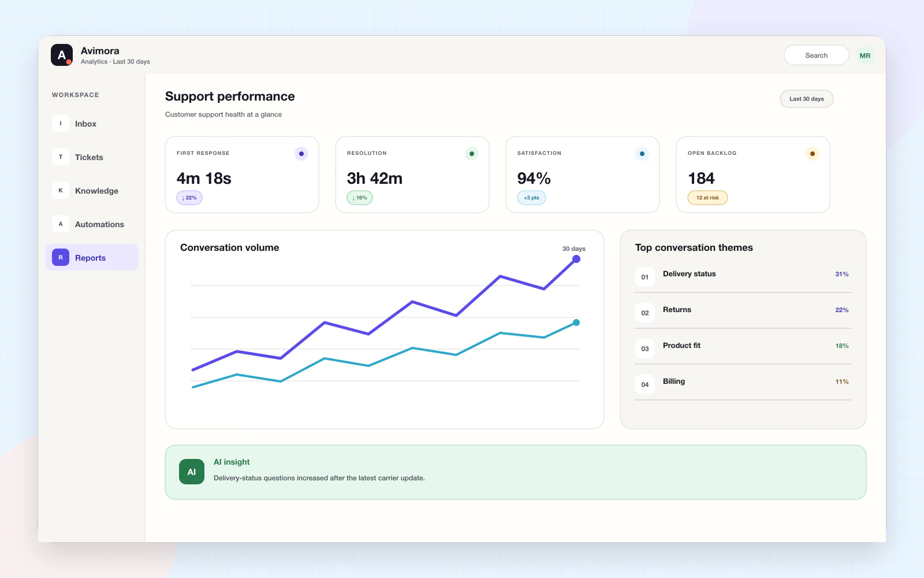Click the Support performance heading

(230, 97)
